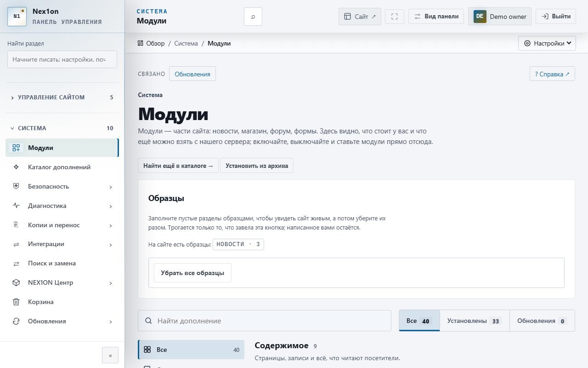Screen dimensions: 588x368
Task: Click Установить из архива button
Action: point(257,166)
